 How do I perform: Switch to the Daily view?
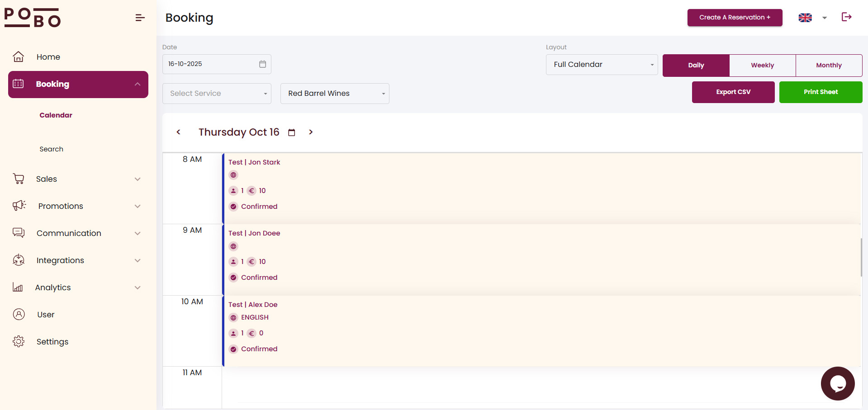(x=696, y=66)
